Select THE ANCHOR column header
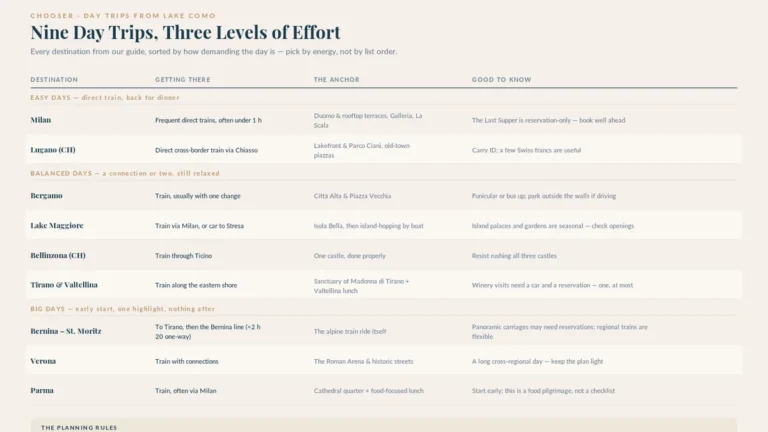 336,79
